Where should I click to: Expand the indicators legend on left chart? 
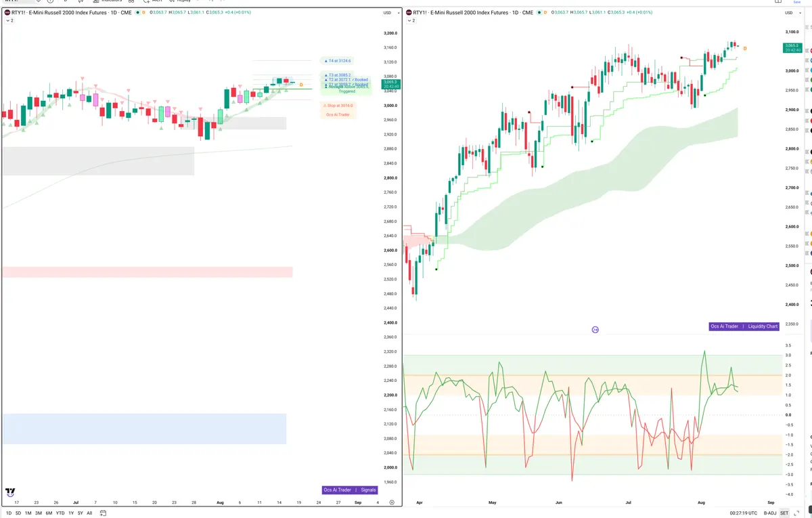[x=9, y=21]
